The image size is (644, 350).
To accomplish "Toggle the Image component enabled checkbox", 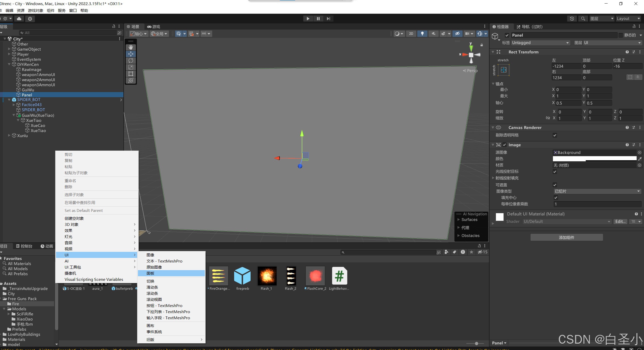I will (505, 145).
